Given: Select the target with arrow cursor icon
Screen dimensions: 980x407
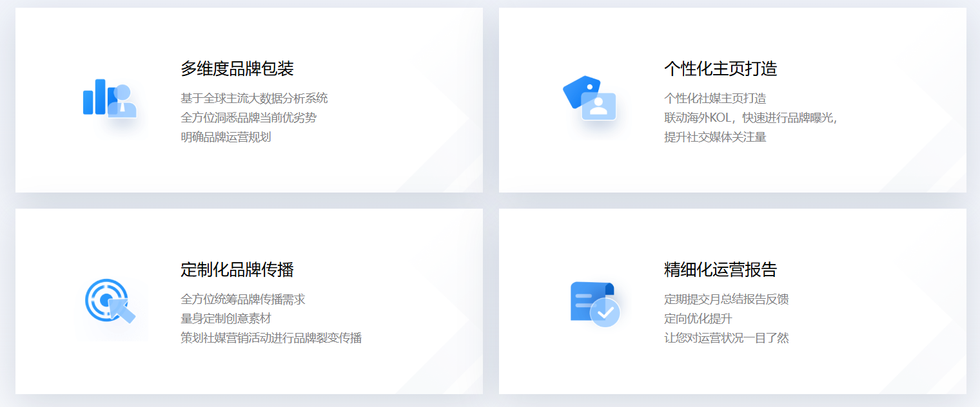Looking at the screenshot, I should click(x=110, y=300).
